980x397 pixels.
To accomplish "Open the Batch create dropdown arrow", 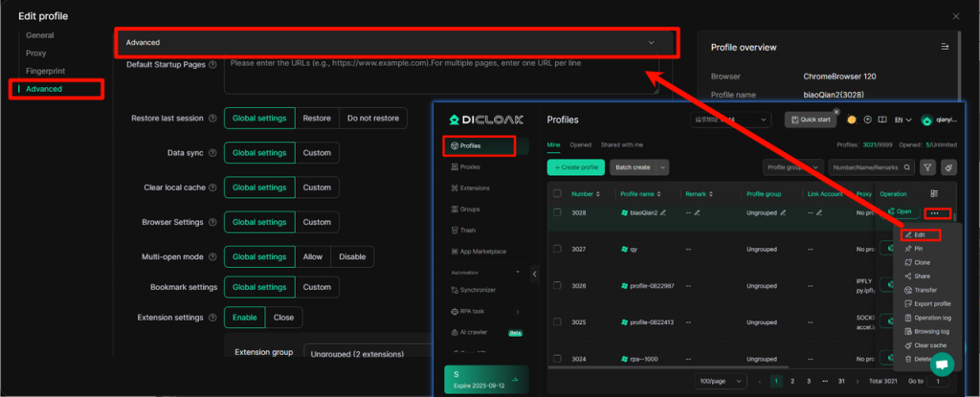I will click(x=662, y=167).
